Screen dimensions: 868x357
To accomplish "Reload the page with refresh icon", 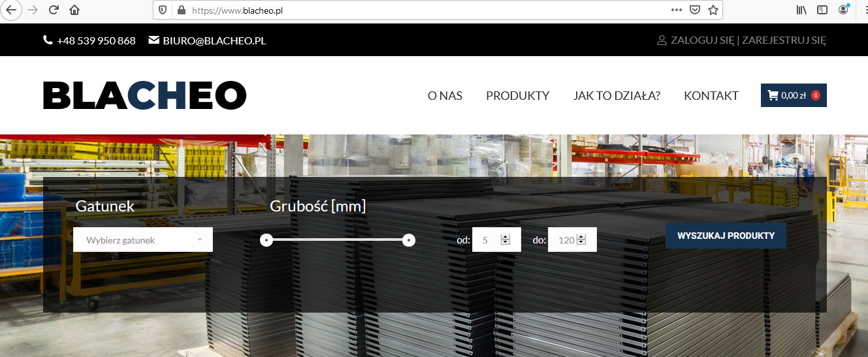I will pos(54,10).
